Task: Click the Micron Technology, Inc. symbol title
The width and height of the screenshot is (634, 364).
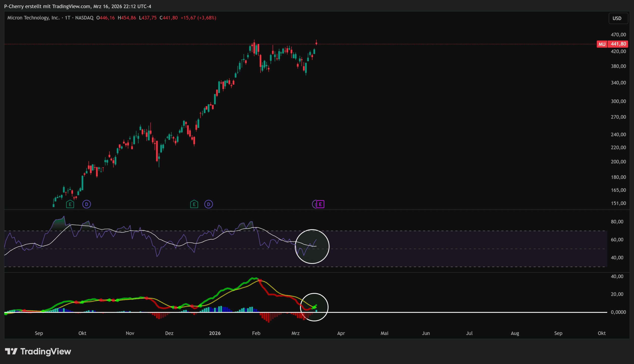Action: click(x=33, y=18)
